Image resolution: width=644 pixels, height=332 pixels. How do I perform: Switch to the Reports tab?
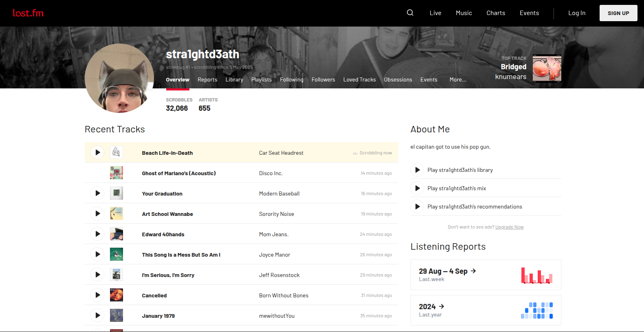[207, 80]
